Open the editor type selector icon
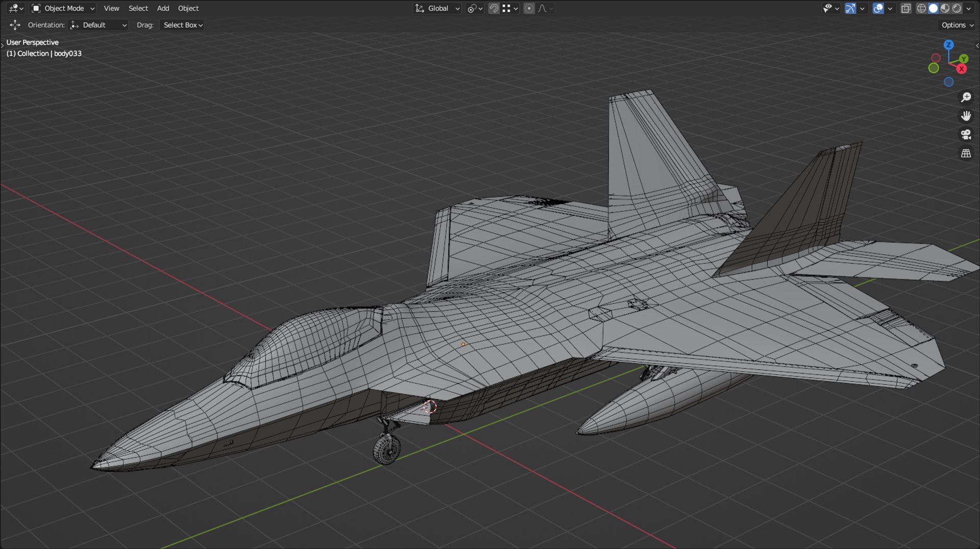Screen dimensions: 980x549 [16, 8]
